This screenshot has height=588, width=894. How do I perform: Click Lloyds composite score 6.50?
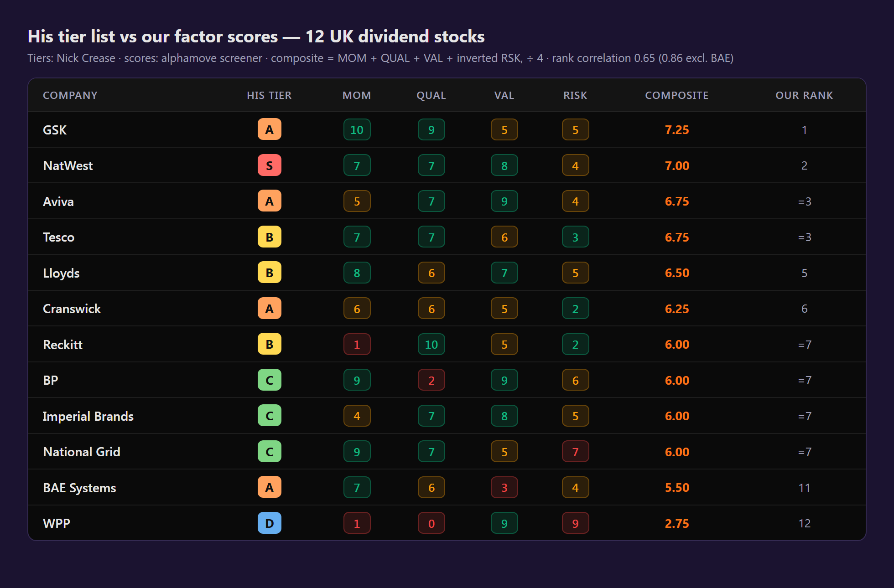click(677, 273)
